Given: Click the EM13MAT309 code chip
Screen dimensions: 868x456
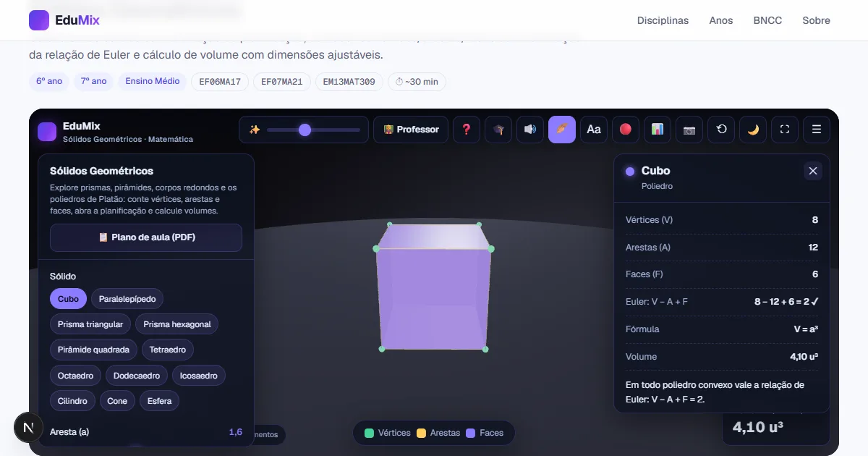Looking at the screenshot, I should point(349,82).
